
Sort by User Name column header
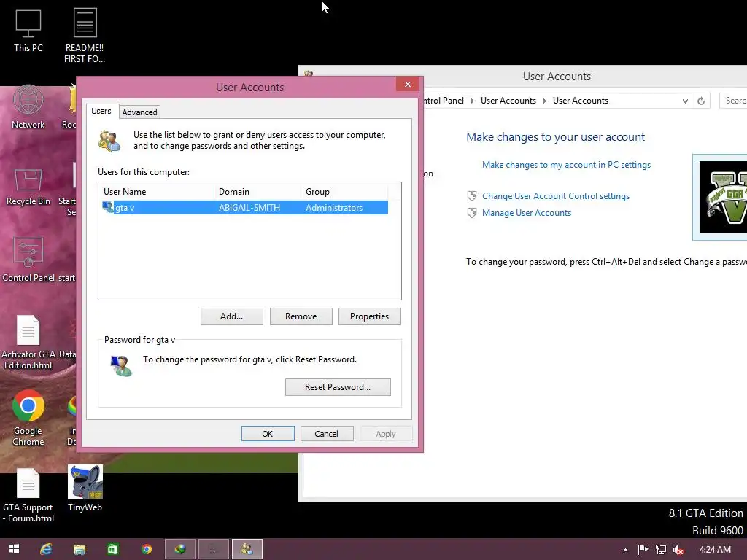158,192
